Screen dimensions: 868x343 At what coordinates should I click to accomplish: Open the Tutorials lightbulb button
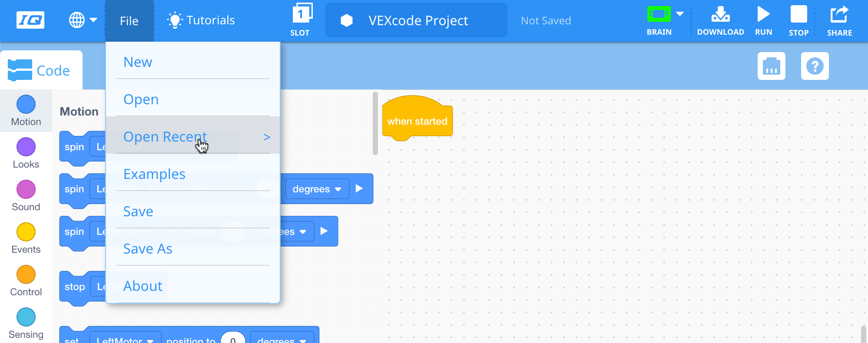coord(201,20)
